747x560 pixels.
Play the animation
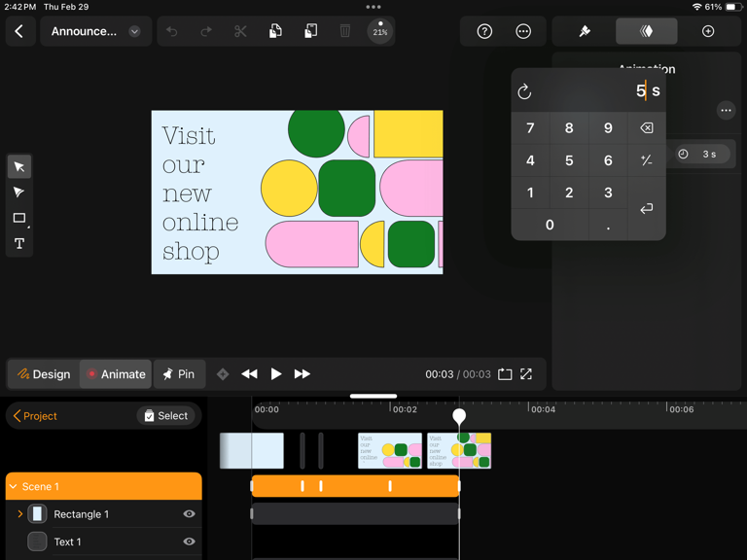coord(276,374)
